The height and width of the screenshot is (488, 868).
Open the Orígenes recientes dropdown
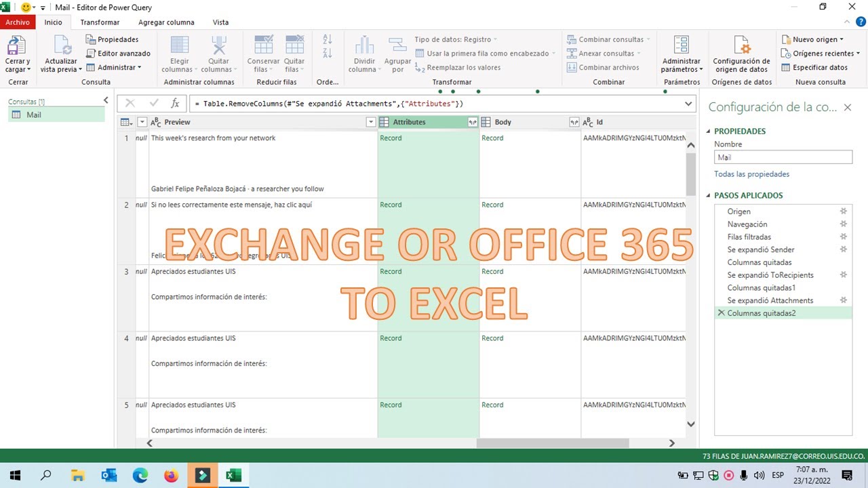click(x=820, y=54)
